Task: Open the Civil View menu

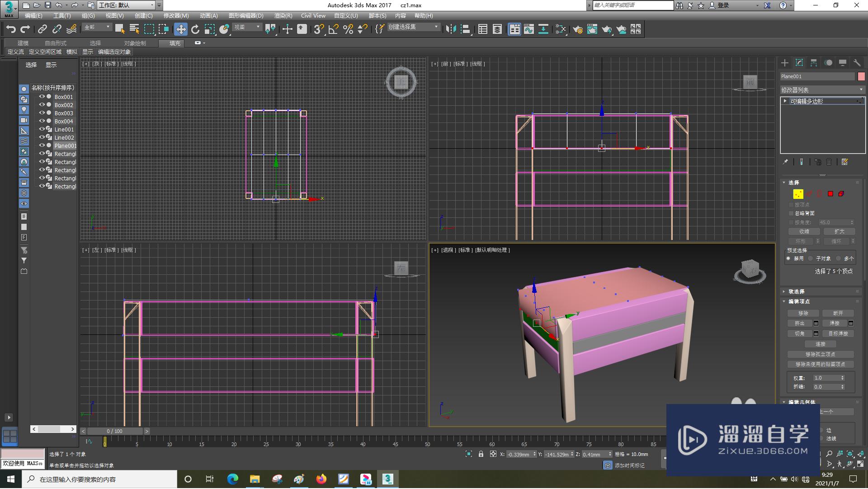Action: point(313,16)
